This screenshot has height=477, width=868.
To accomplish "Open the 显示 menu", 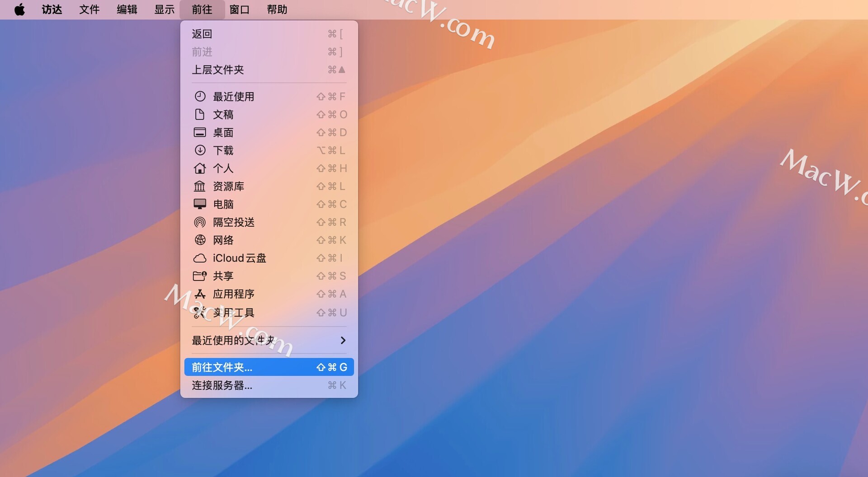I will [164, 9].
